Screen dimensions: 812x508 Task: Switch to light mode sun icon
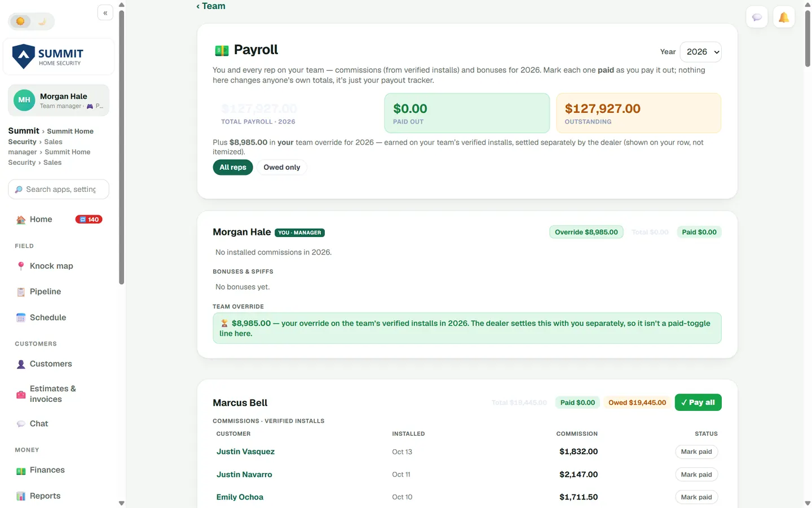[20, 21]
